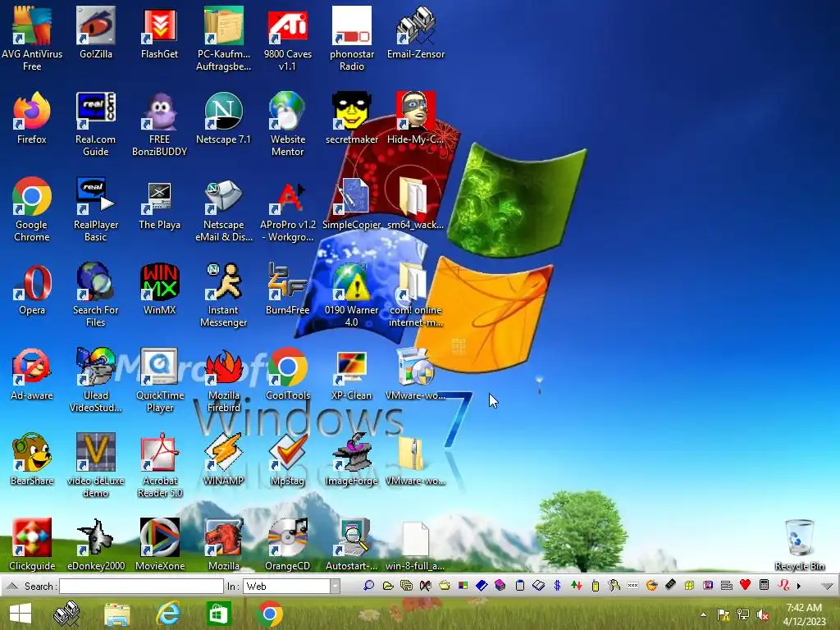Screen dimensions: 840x630
Task: Open the Ulead VideoStud... shortcut
Action: coord(96,379)
